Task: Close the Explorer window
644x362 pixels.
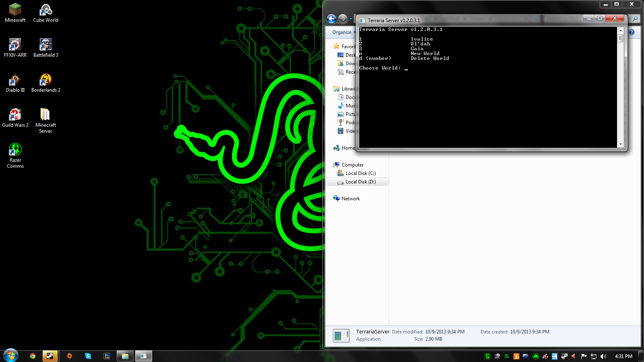Action: coord(632,4)
